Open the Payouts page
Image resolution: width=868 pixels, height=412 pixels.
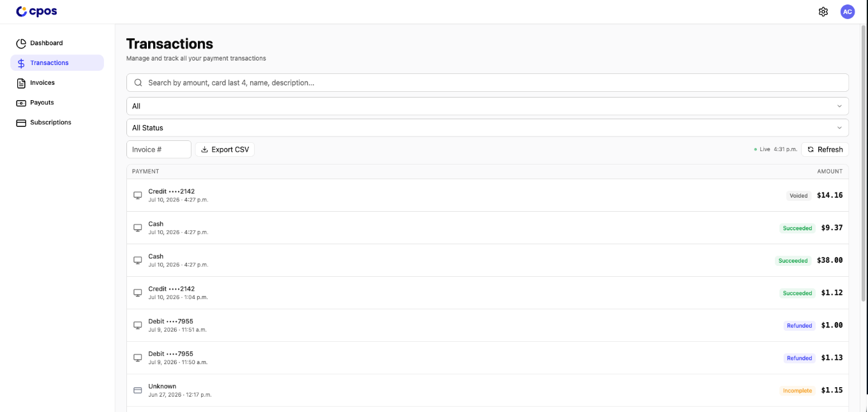pos(57,102)
